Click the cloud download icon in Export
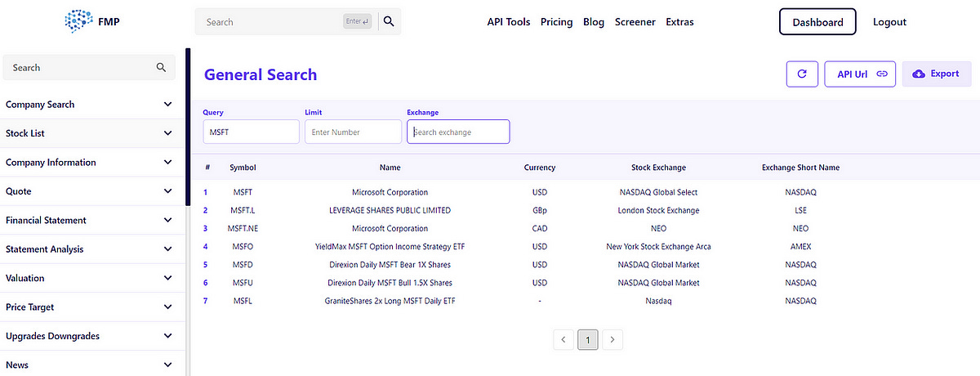Image resolution: width=980 pixels, height=376 pixels. 919,74
